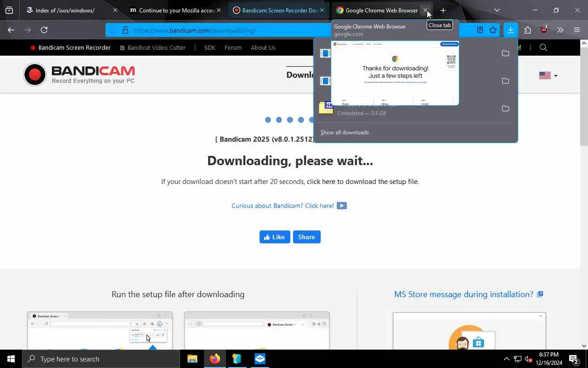The image size is (588, 368).
Task: Open the About Us page
Action: pos(263,47)
